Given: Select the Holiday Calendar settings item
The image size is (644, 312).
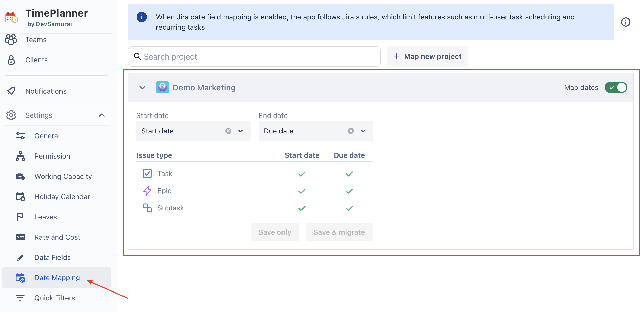Looking at the screenshot, I should (x=56, y=197).
